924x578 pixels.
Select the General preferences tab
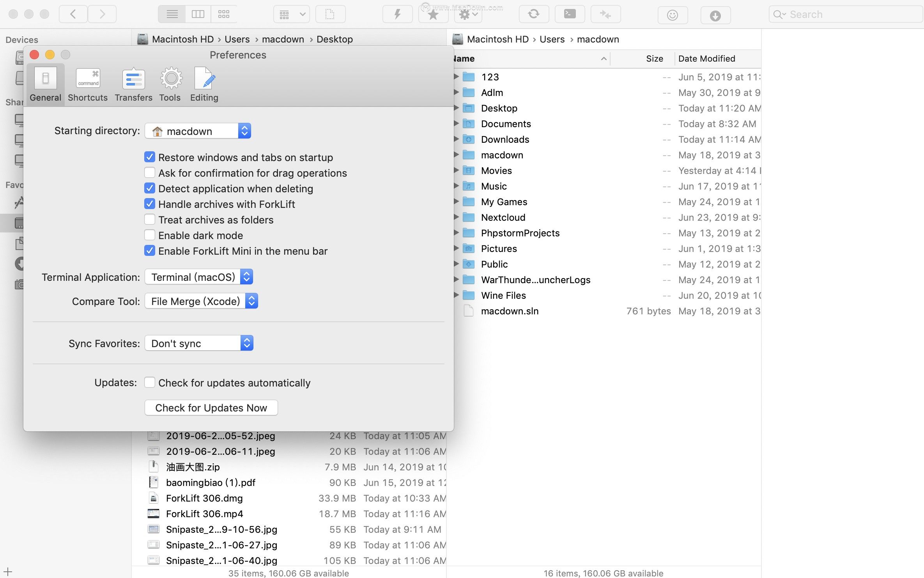click(x=46, y=84)
